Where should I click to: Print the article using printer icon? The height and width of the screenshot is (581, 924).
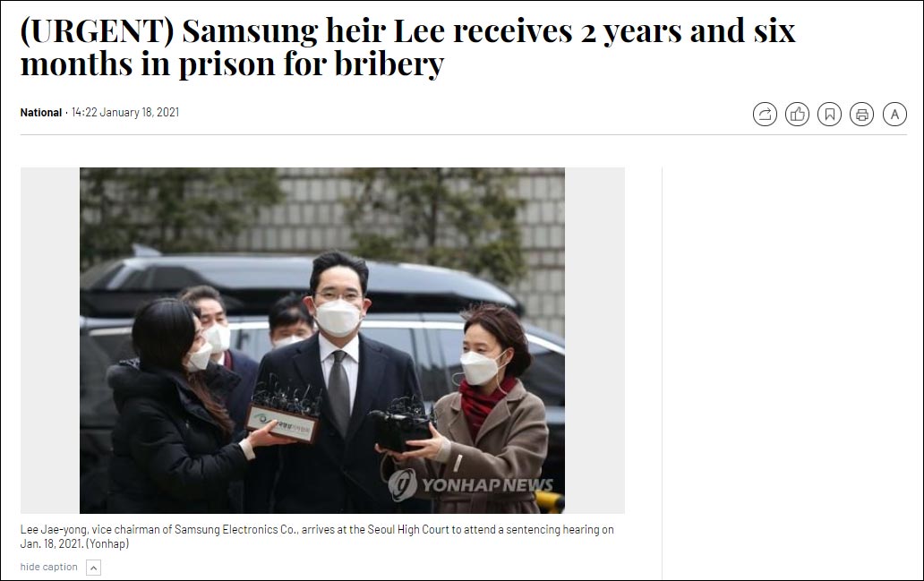[861, 115]
